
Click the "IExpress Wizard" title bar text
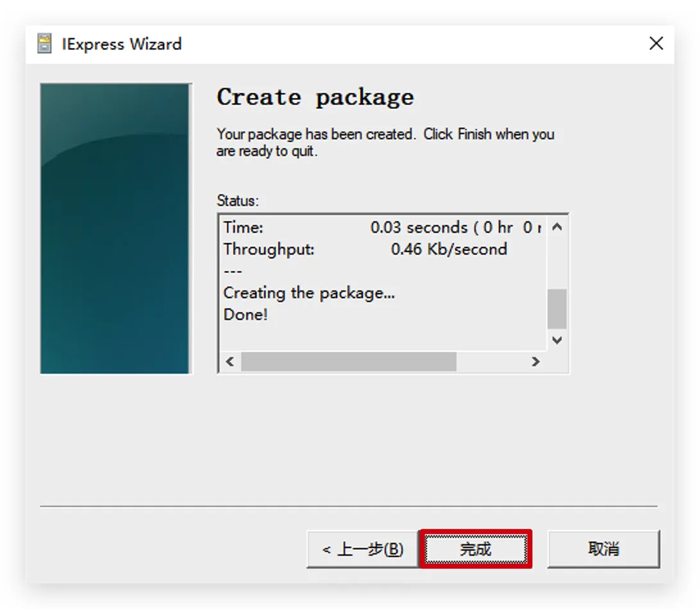121,44
